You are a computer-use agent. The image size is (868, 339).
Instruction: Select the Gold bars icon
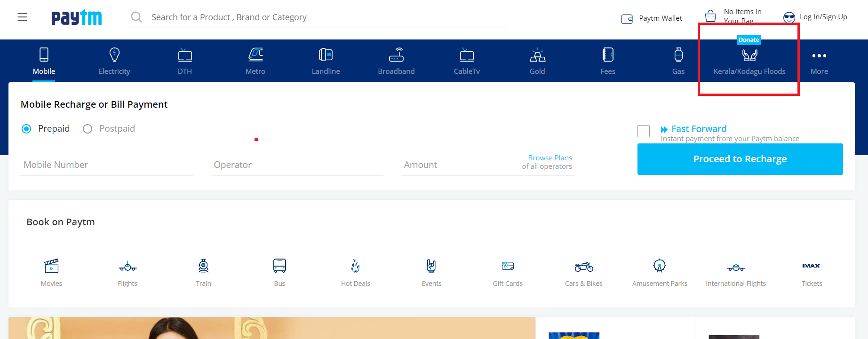(537, 55)
